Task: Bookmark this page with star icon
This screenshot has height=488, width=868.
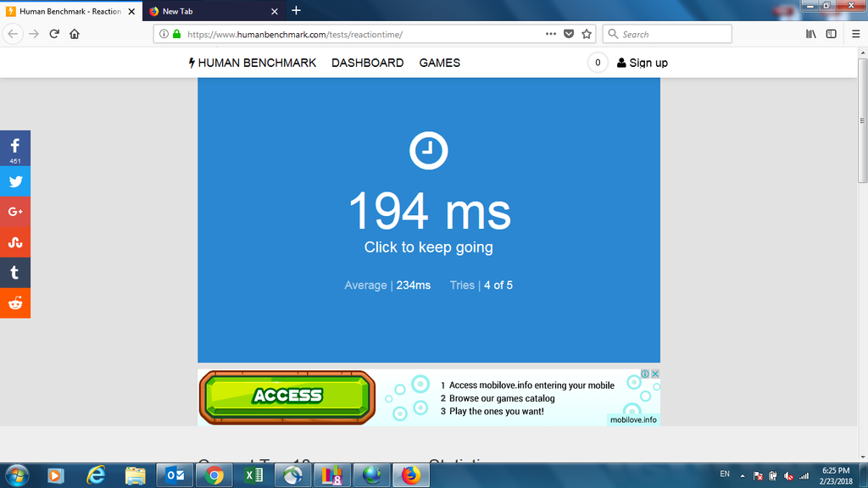Action: click(587, 34)
